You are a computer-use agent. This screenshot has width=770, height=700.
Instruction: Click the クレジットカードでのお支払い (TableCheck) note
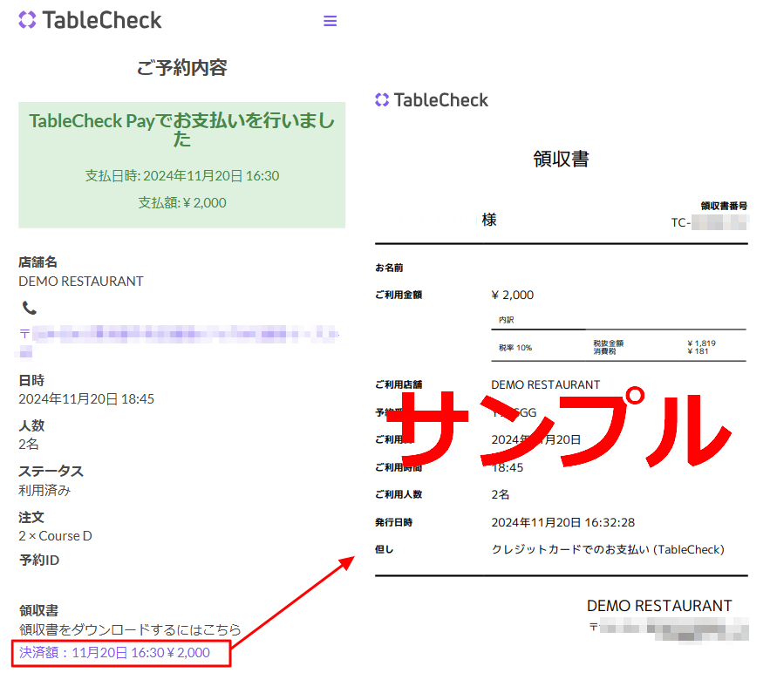(x=608, y=549)
